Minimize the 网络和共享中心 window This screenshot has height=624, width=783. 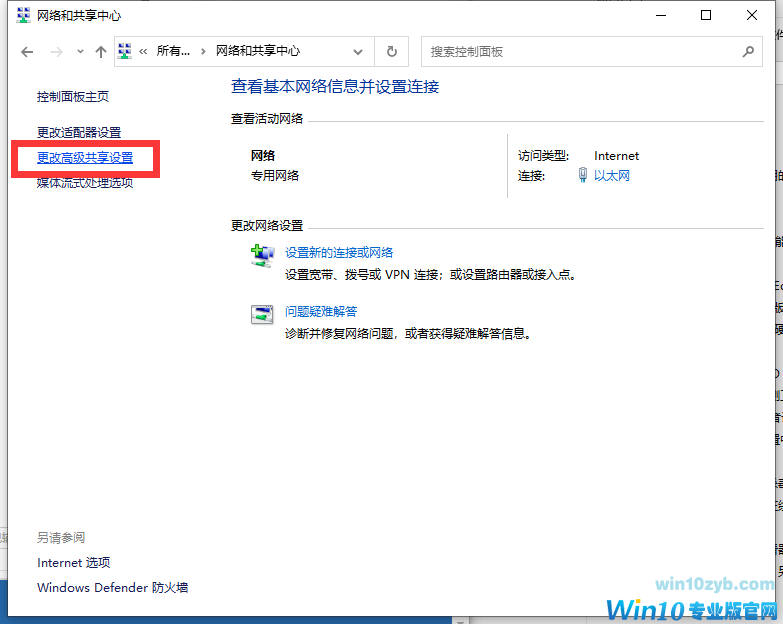(661, 15)
